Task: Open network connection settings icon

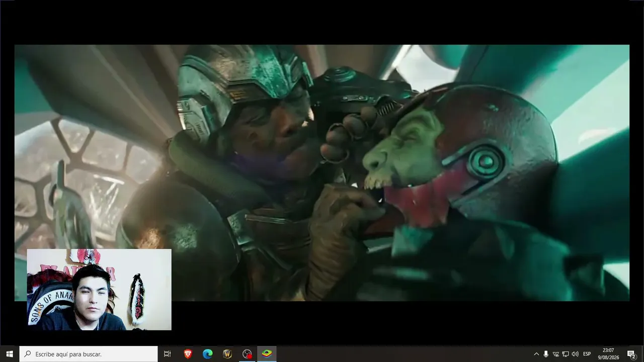Action: pos(566,354)
